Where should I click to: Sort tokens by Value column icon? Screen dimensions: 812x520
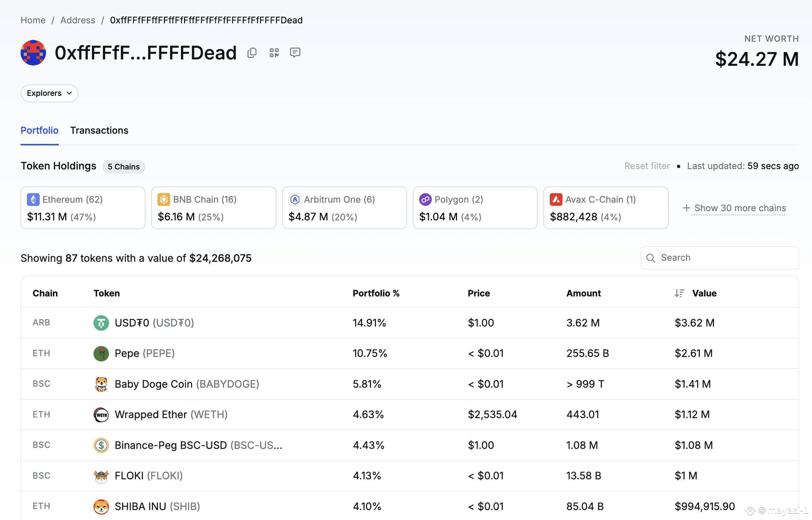click(680, 293)
